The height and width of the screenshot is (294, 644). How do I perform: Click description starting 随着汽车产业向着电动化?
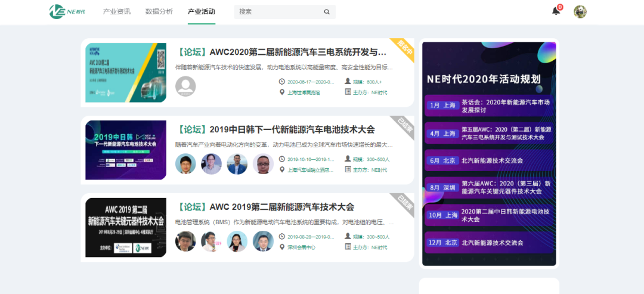(284, 144)
